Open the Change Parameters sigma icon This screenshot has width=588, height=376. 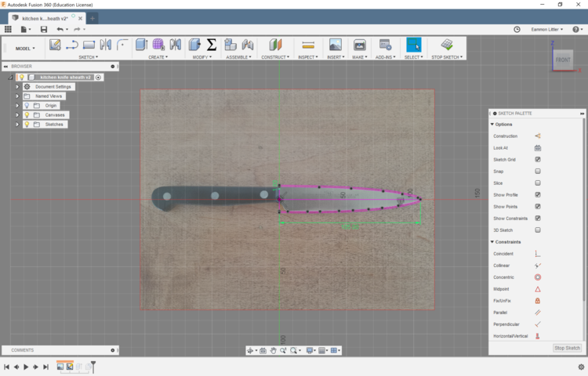coord(212,45)
